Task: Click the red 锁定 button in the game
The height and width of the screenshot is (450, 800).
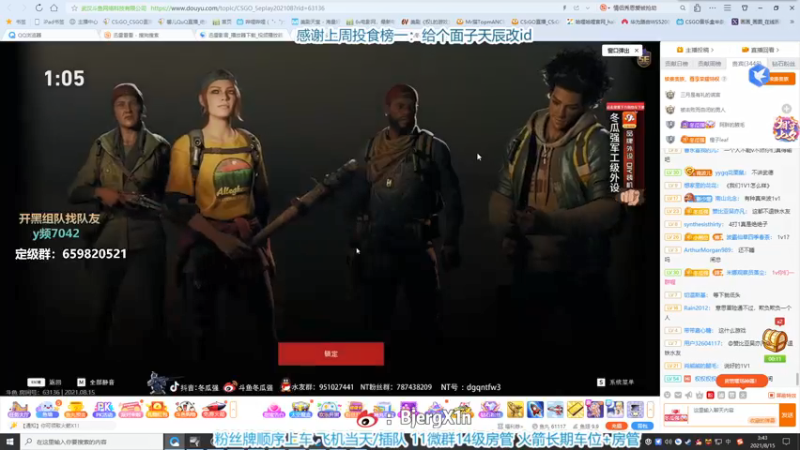Action: [331, 354]
